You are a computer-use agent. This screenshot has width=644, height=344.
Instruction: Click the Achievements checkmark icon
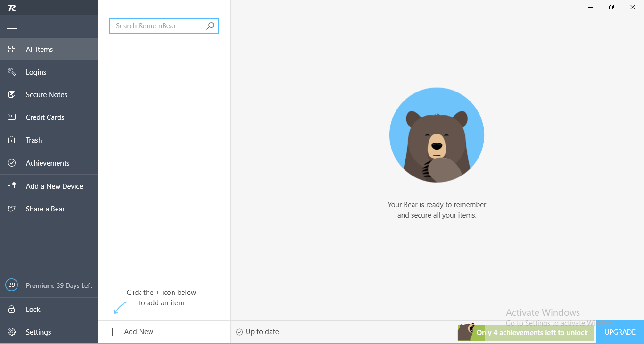tap(12, 163)
